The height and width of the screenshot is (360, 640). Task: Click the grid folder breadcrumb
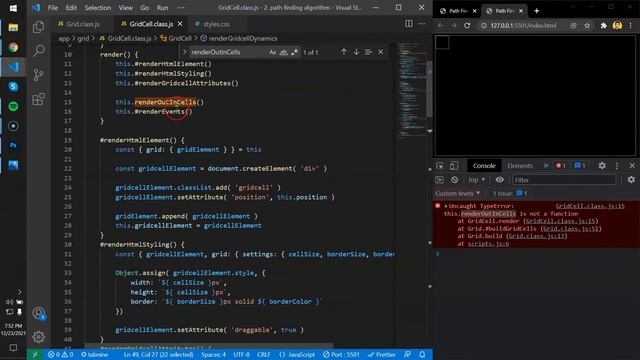click(83, 38)
